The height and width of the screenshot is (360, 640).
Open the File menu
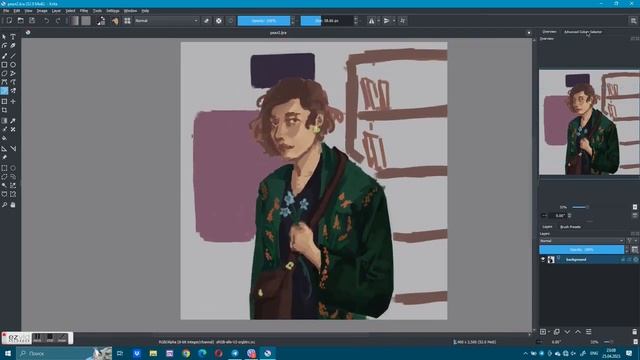pos(6,11)
